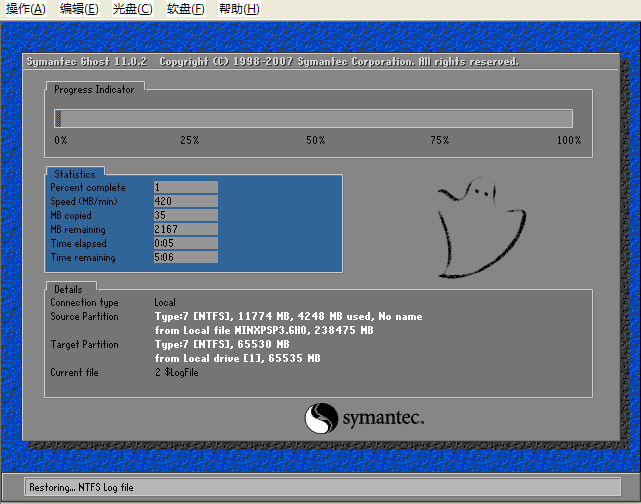Click the Current file label
This screenshot has width=641, height=504.
[x=74, y=372]
